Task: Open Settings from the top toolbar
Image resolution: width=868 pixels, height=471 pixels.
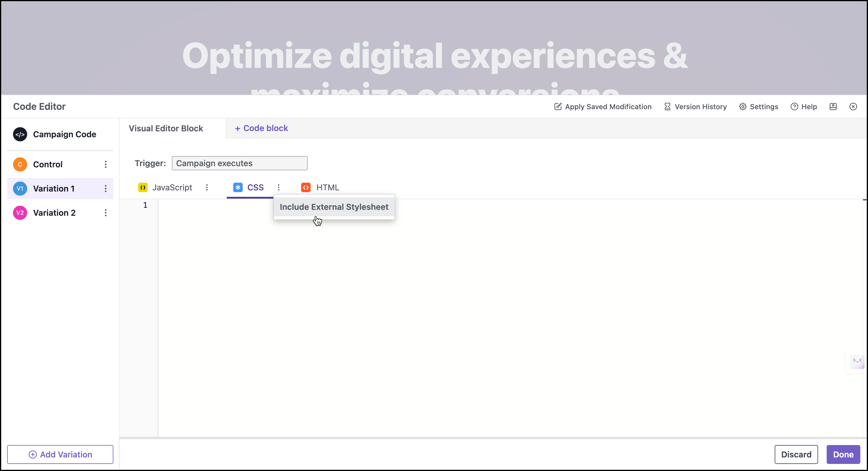Action: point(758,107)
